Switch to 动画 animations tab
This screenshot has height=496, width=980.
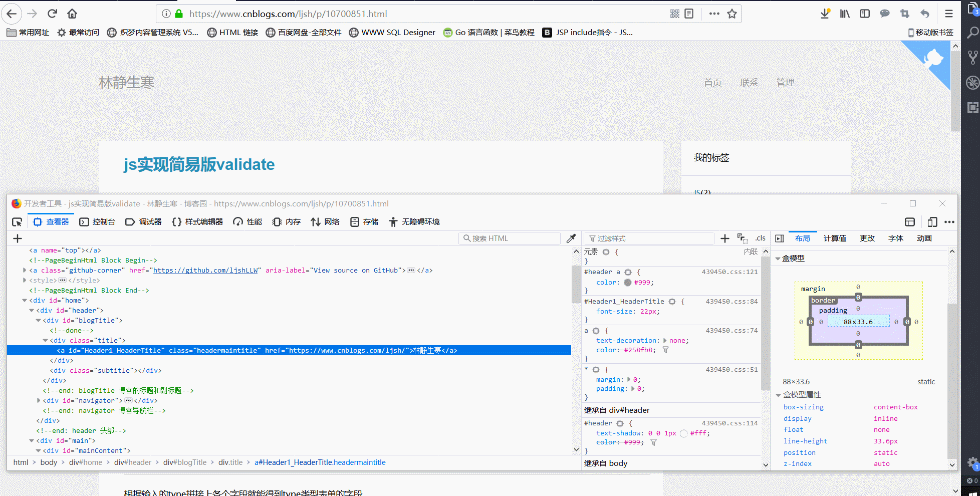(x=924, y=238)
